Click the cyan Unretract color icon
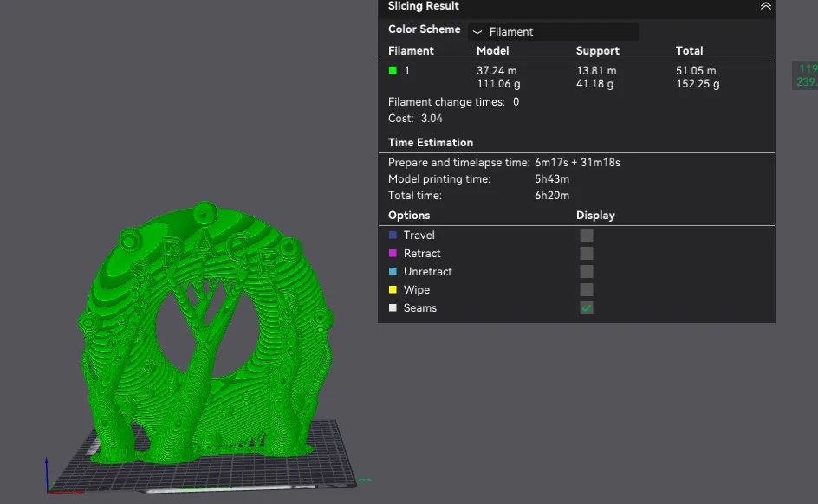 coord(393,272)
